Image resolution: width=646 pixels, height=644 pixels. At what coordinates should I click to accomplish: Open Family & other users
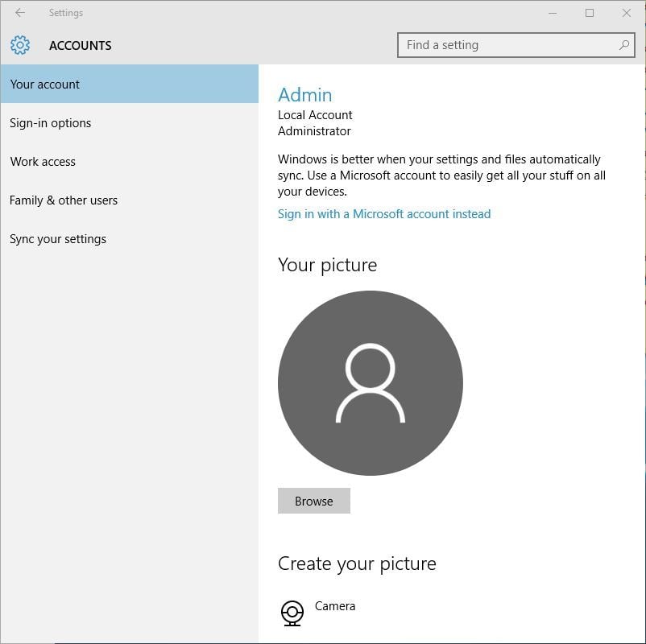tap(130, 200)
